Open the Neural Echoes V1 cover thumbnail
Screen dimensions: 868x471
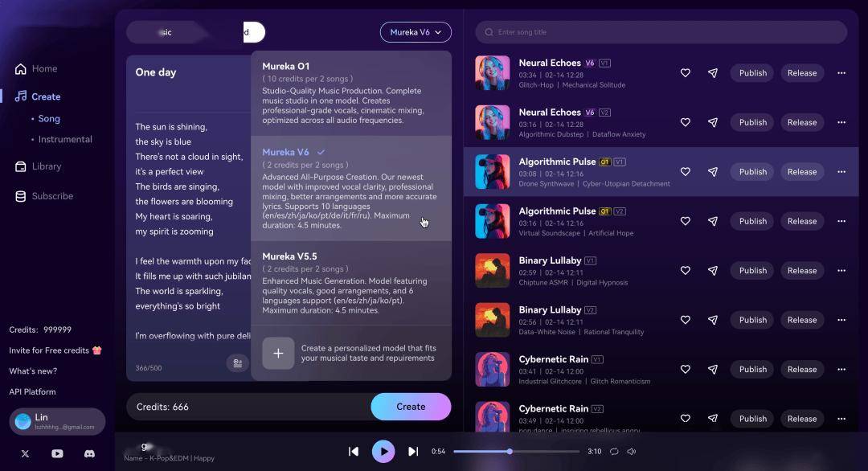coord(492,72)
